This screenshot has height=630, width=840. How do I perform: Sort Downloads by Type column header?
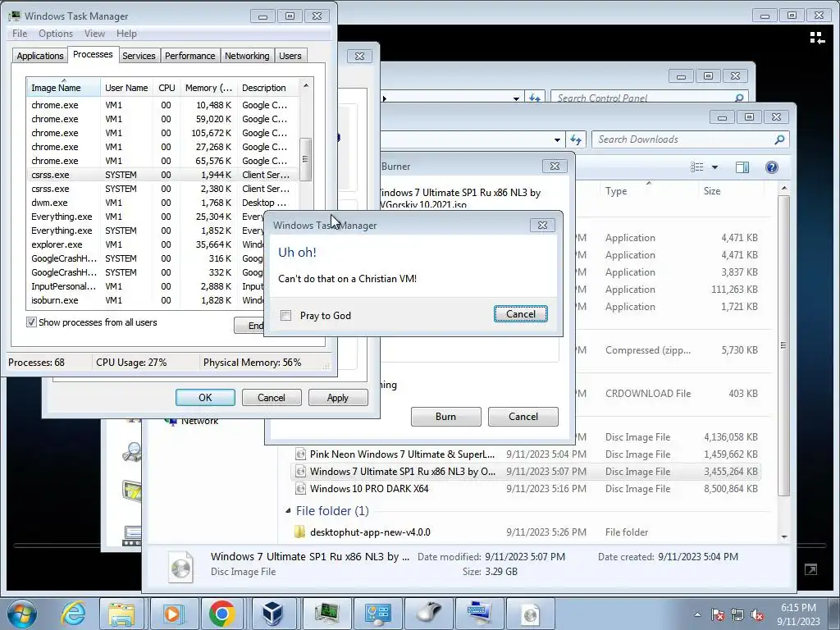click(x=648, y=191)
